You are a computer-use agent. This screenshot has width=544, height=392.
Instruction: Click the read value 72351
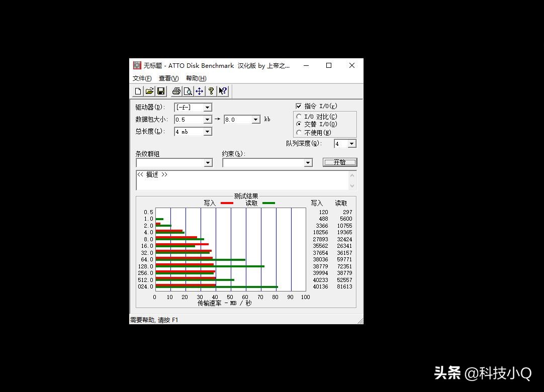coord(344,266)
